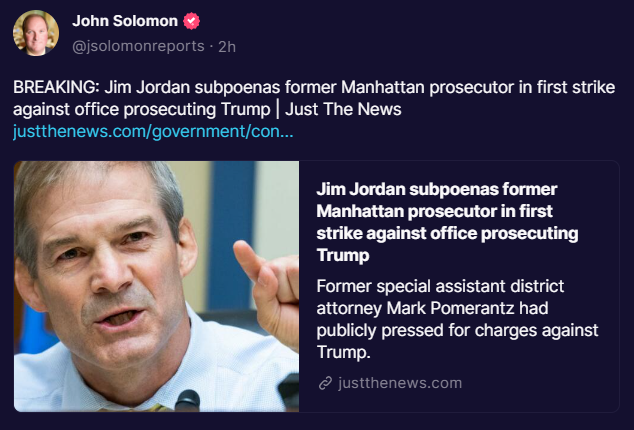
Task: Click the microphone at bottom of photo
Action: (187, 400)
